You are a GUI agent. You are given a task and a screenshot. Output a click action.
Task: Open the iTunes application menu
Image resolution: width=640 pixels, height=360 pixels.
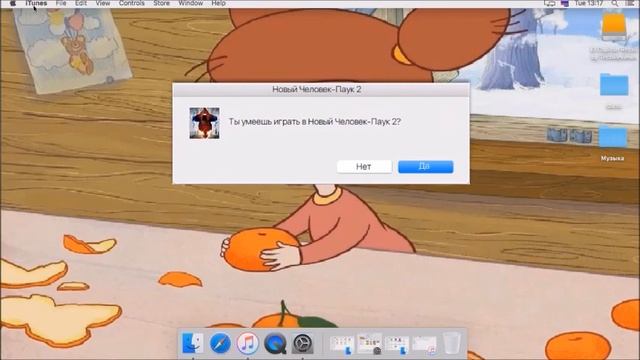tap(36, 3)
